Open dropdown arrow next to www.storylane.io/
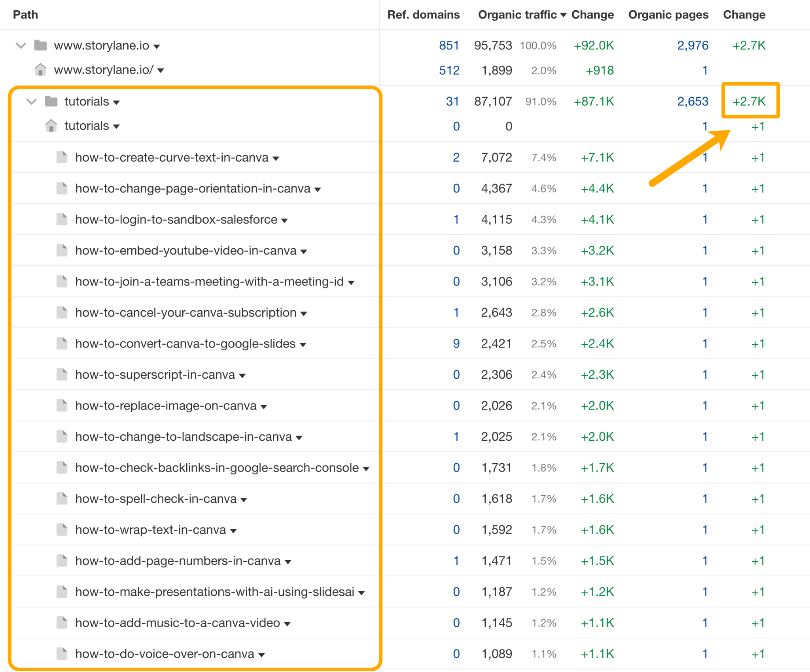The image size is (810, 672). pyautogui.click(x=161, y=71)
